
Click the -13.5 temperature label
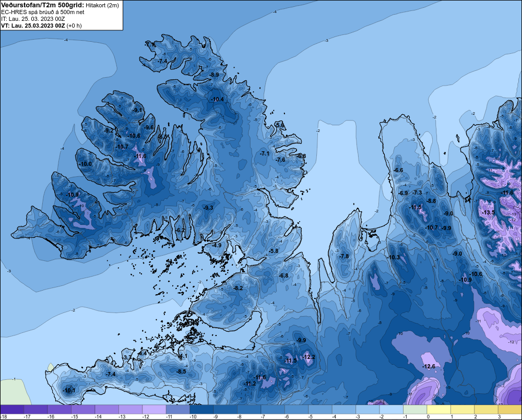click(489, 212)
